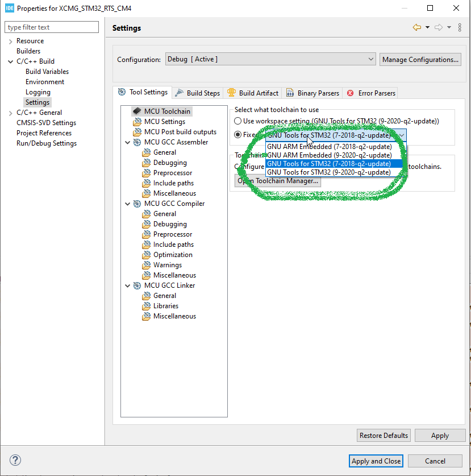Click the icon beside Linker Libraries
Image resolution: width=471 pixels, height=476 pixels.
146,306
